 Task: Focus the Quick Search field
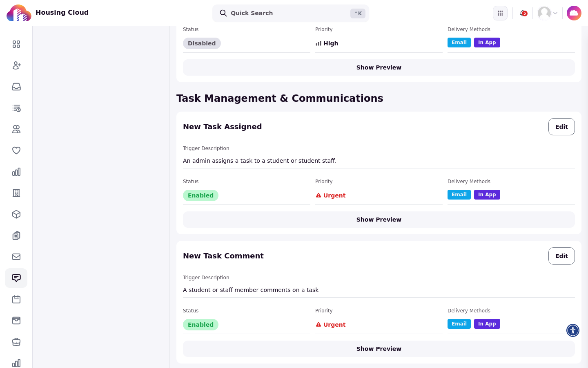point(291,13)
